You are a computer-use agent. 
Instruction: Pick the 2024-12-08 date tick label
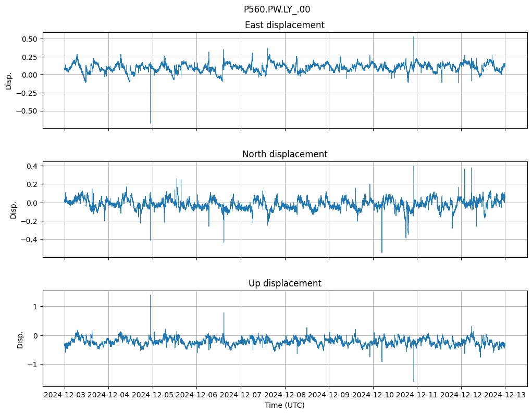coord(285,395)
